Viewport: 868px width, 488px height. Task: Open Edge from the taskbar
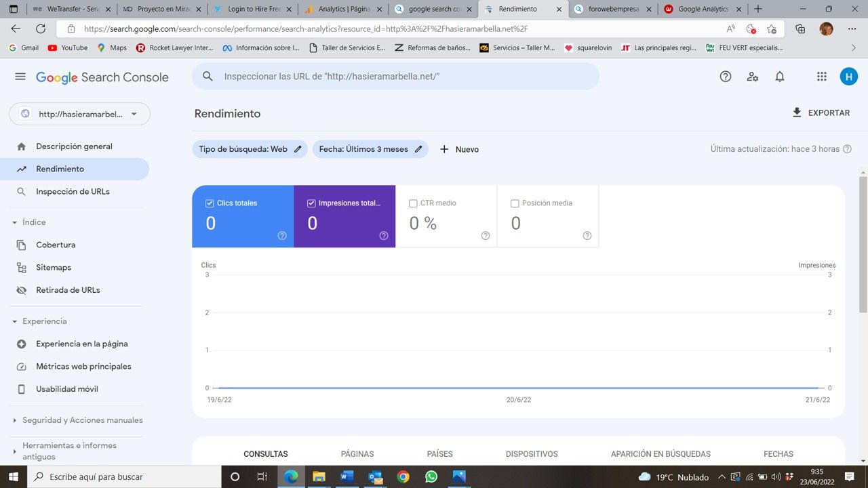click(291, 476)
